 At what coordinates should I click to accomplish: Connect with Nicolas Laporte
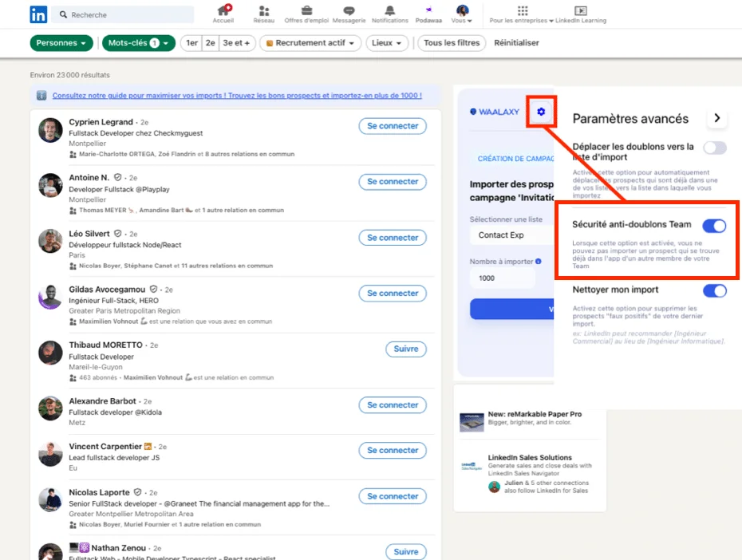[x=393, y=496]
